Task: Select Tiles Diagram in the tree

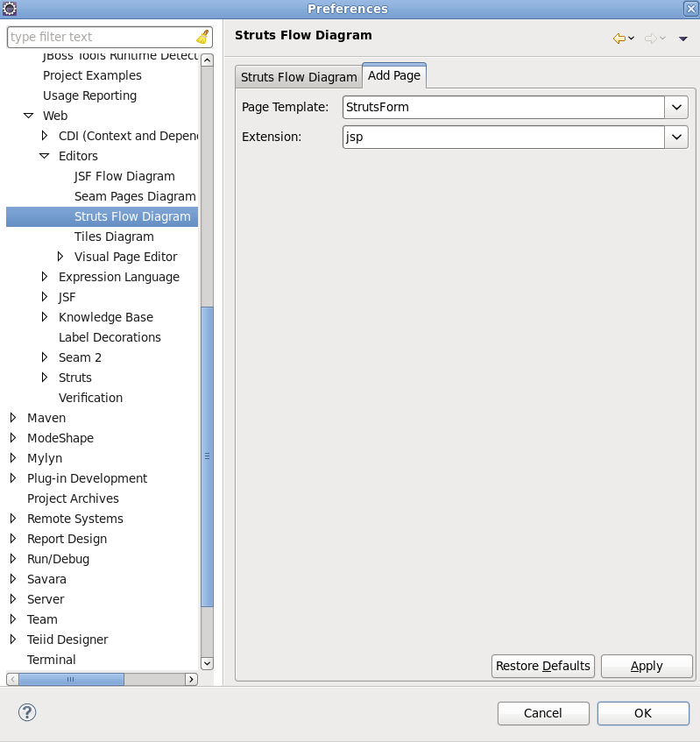Action: pos(114,237)
